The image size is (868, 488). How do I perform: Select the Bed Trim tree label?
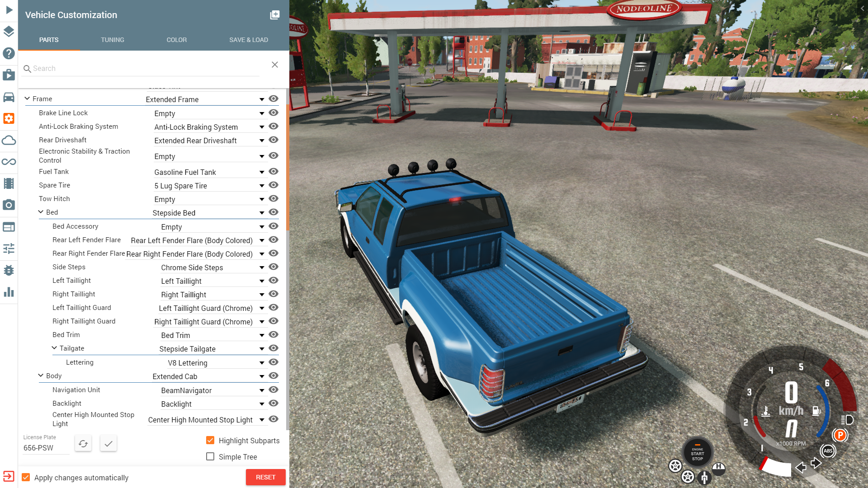click(x=66, y=335)
